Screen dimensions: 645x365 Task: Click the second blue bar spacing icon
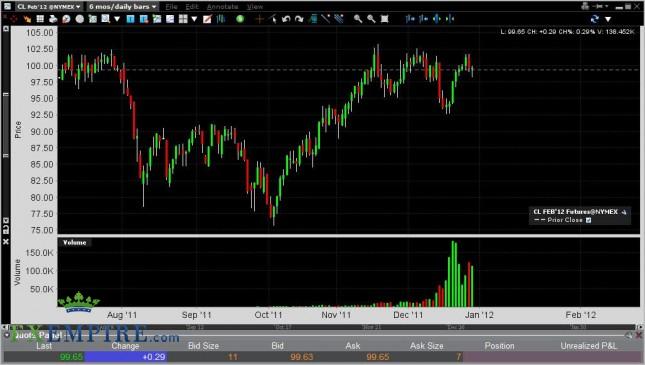[423, 19]
